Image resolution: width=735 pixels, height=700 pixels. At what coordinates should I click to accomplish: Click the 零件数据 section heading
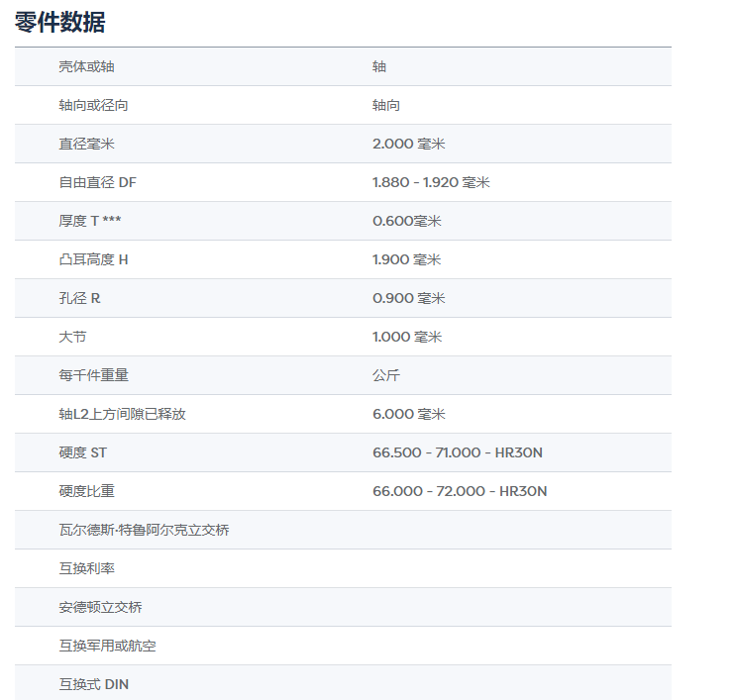click(60, 22)
